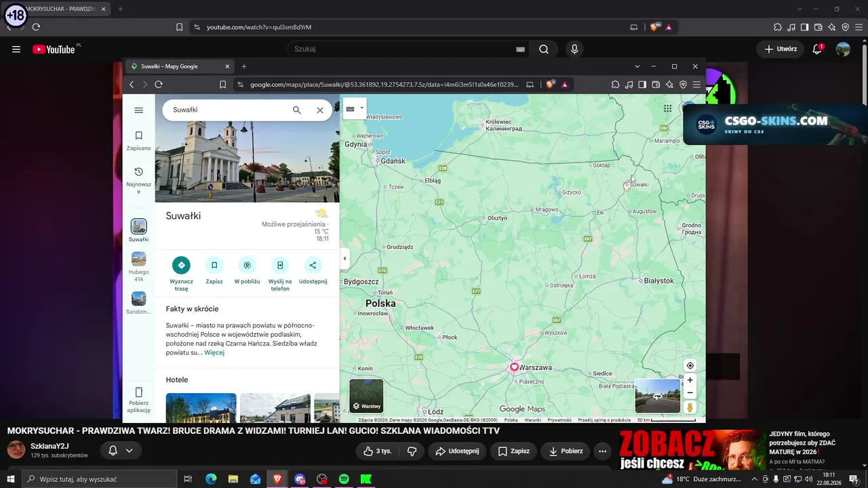
Task: Open a new tab in the Maps window
Action: coord(244,66)
